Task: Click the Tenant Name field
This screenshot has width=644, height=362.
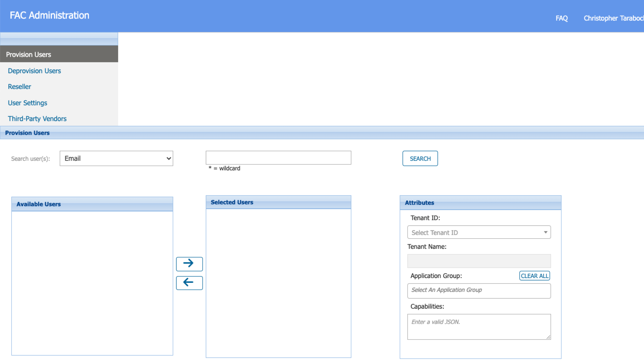Action: [x=479, y=261]
